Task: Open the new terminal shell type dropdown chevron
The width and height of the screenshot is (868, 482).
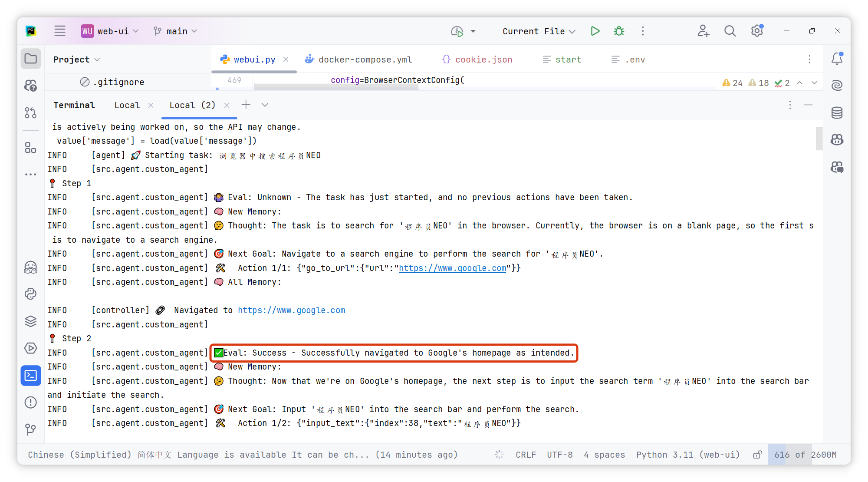Action: pos(265,105)
